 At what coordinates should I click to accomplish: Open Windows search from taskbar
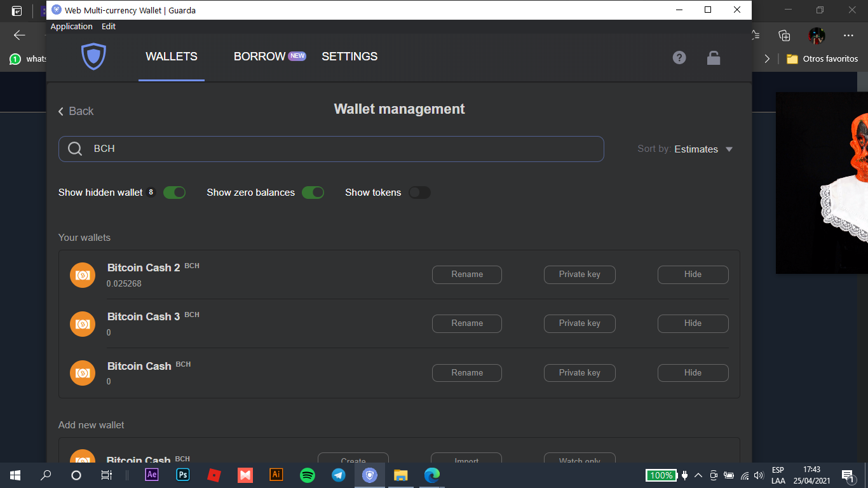(46, 475)
